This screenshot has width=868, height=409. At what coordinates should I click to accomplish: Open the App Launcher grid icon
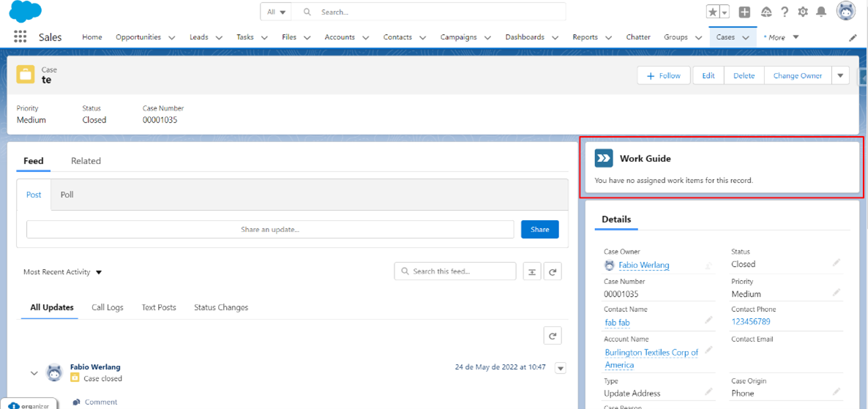[20, 37]
